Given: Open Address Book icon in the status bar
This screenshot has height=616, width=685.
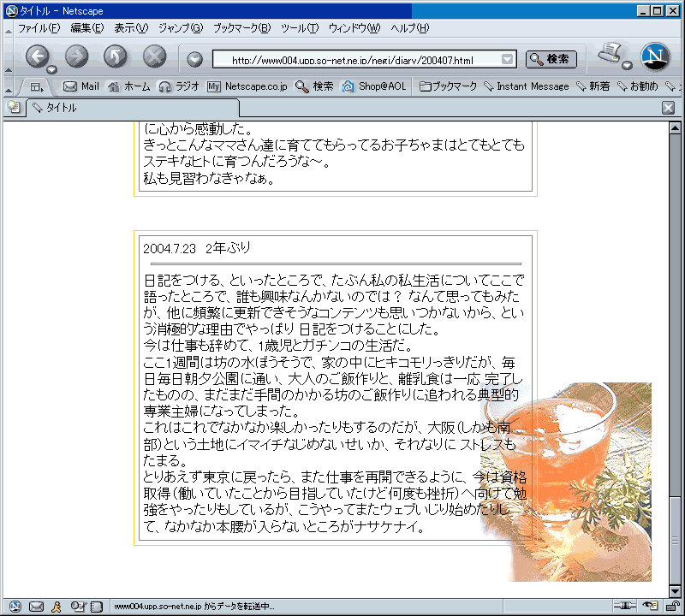Looking at the screenshot, I should click(97, 607).
